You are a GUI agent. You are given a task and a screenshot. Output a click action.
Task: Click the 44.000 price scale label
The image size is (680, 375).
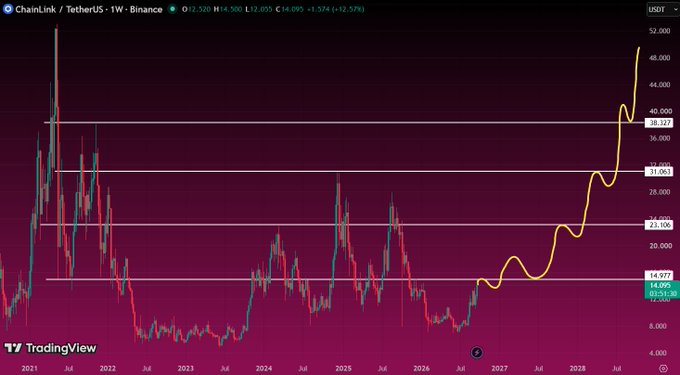[660, 85]
